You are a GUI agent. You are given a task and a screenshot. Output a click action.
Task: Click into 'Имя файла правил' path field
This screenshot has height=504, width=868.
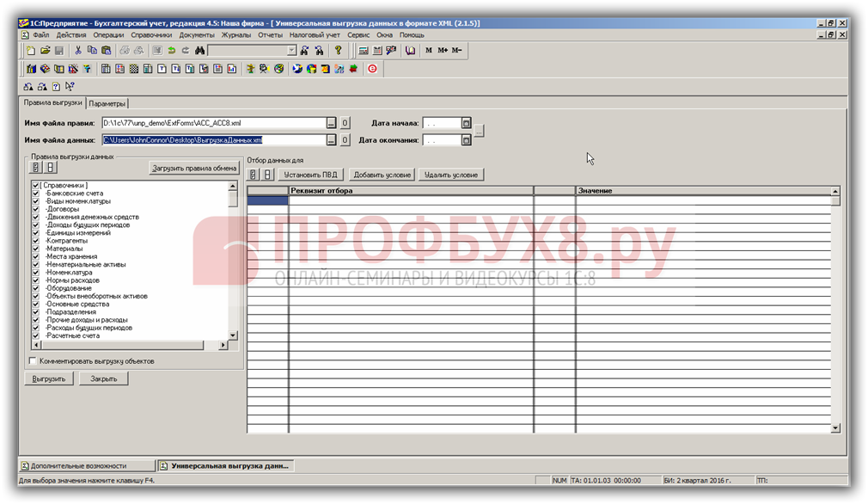coord(214,123)
